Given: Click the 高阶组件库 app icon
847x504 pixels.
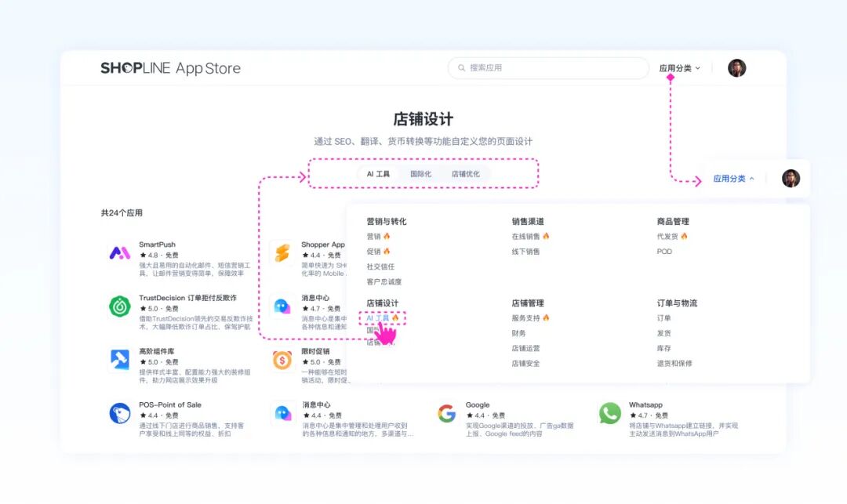Looking at the screenshot, I should coord(119,360).
